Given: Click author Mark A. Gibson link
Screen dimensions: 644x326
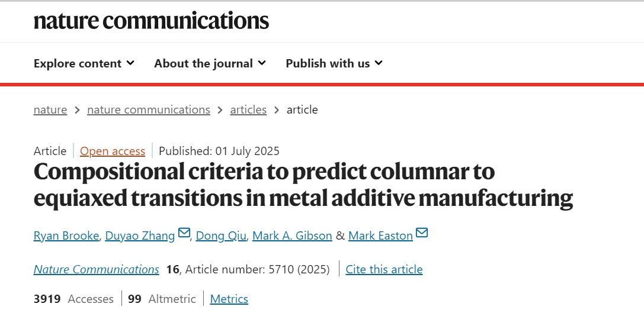Looking at the screenshot, I should (x=292, y=235).
